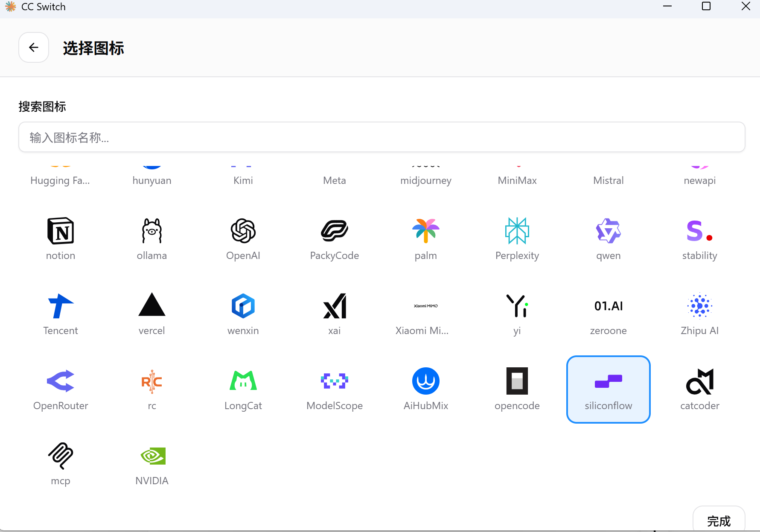Maximize the CC Switch window
The width and height of the screenshot is (760, 532).
[x=706, y=6]
